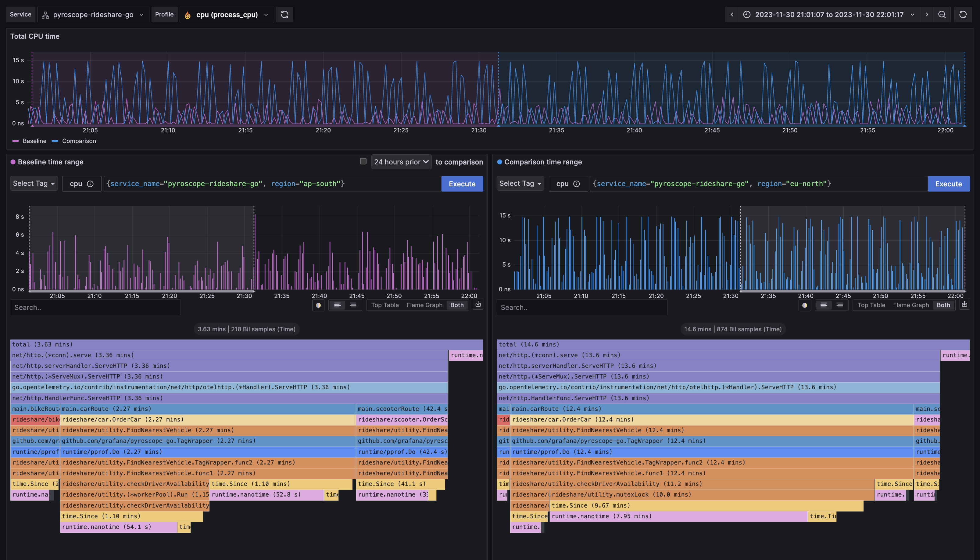The image size is (980, 560).
Task: Click the info icon next to baseline cpu
Action: coord(90,184)
